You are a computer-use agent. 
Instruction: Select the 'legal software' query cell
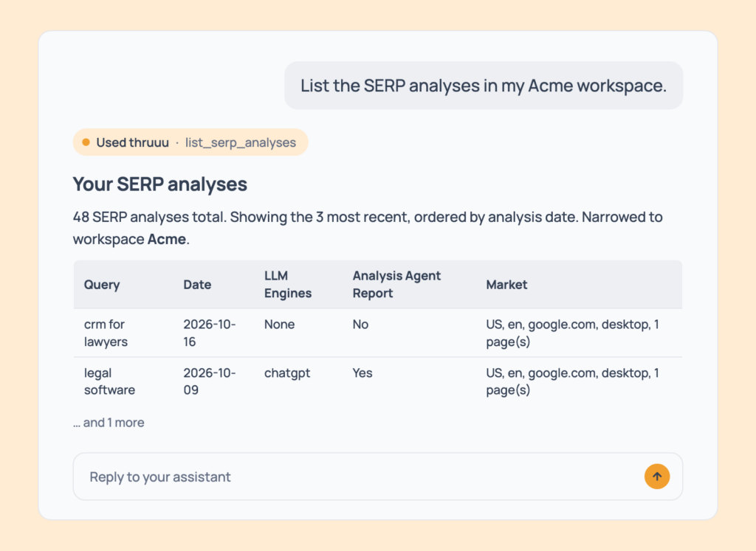pos(109,381)
